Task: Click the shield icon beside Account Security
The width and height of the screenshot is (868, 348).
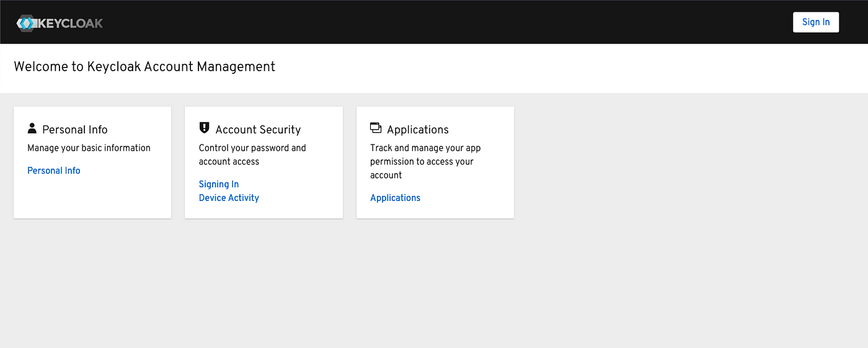Action: click(204, 128)
